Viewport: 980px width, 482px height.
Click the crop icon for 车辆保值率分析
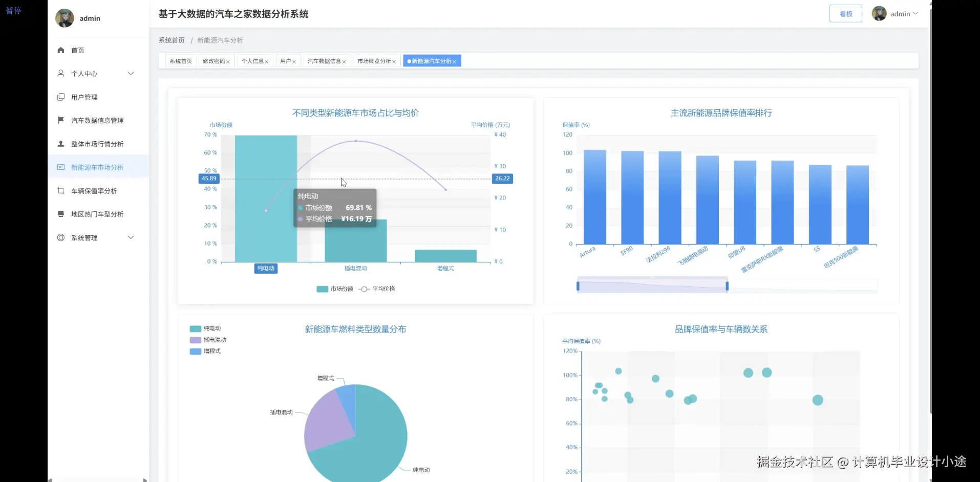(61, 191)
